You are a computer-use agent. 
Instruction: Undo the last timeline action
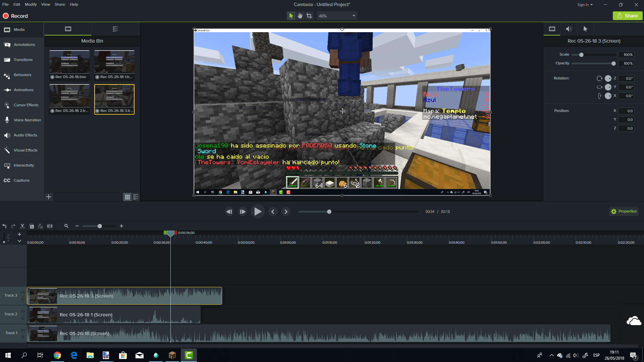click(4, 226)
